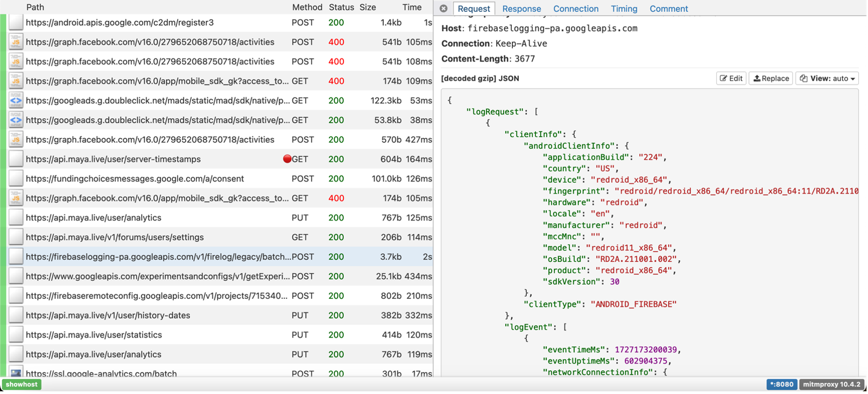This screenshot has width=868, height=394.
Task: Select the firebaseremoteconfig.googleapis.com flow row
Action: click(156, 296)
